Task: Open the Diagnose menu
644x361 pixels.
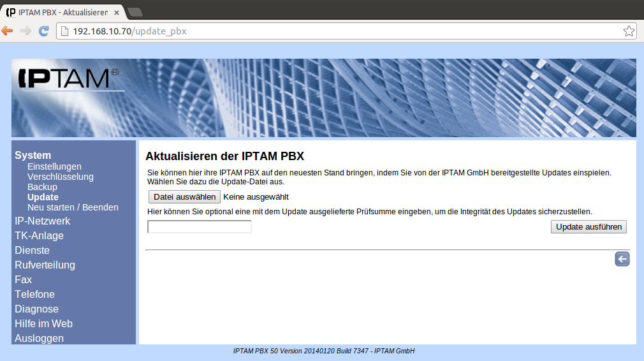Action: [x=36, y=309]
